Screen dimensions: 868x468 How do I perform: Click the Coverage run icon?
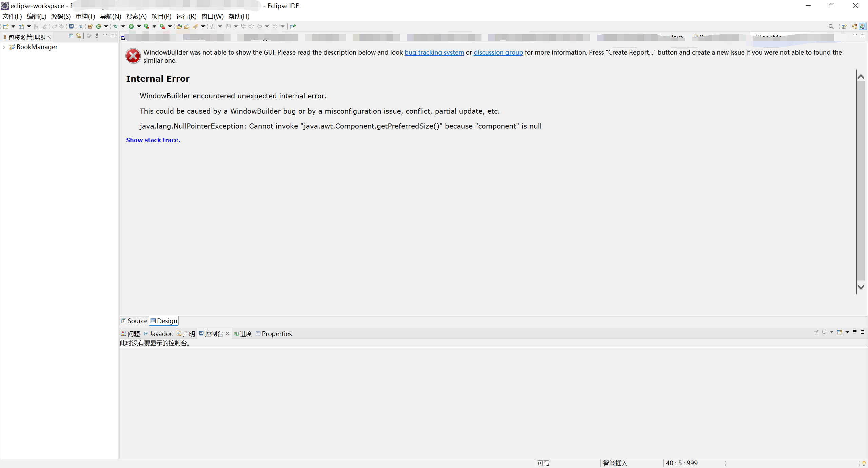147,26
